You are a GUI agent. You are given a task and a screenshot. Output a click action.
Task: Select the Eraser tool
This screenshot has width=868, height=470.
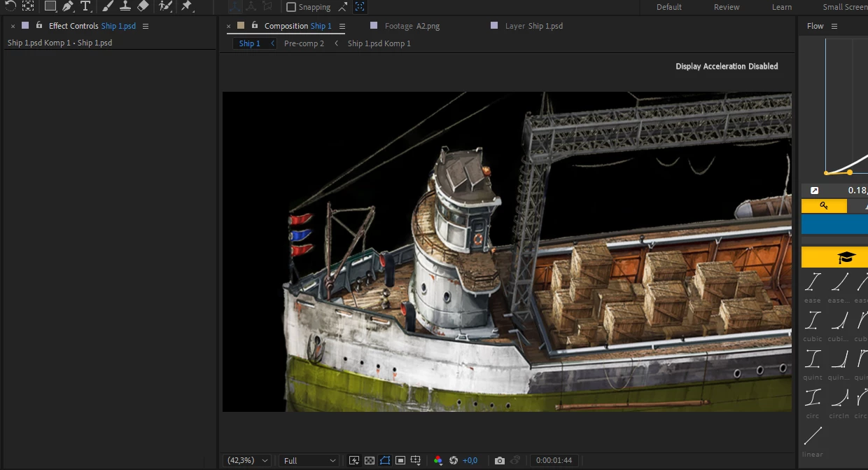143,6
